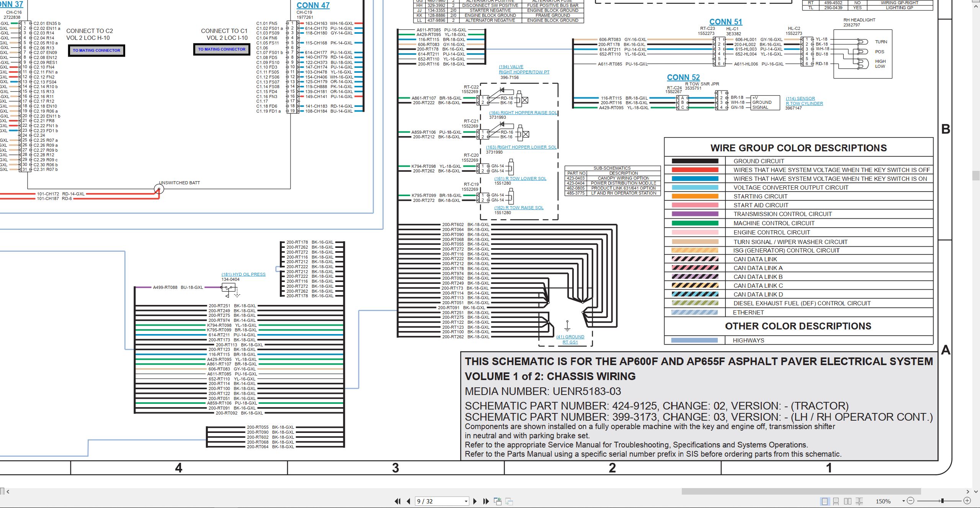Open the CONN 37 link
This screenshot has width=980, height=508.
11,4
